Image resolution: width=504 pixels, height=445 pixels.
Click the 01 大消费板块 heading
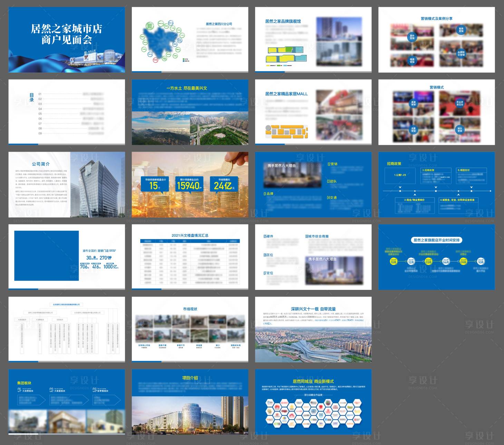[x=26, y=390]
